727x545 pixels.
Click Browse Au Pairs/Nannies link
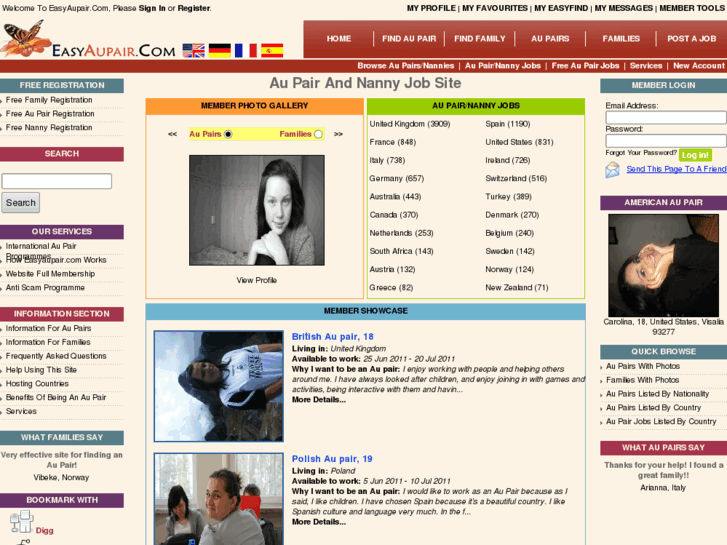click(406, 66)
